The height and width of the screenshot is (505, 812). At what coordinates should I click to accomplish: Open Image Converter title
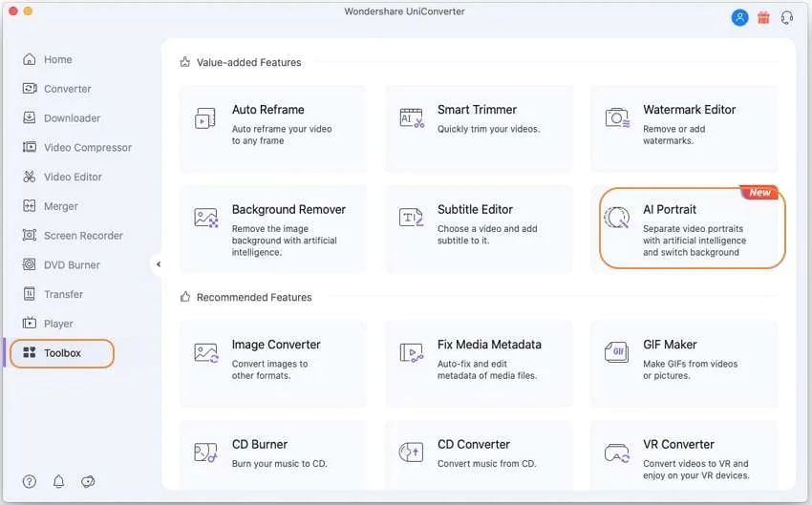click(276, 345)
